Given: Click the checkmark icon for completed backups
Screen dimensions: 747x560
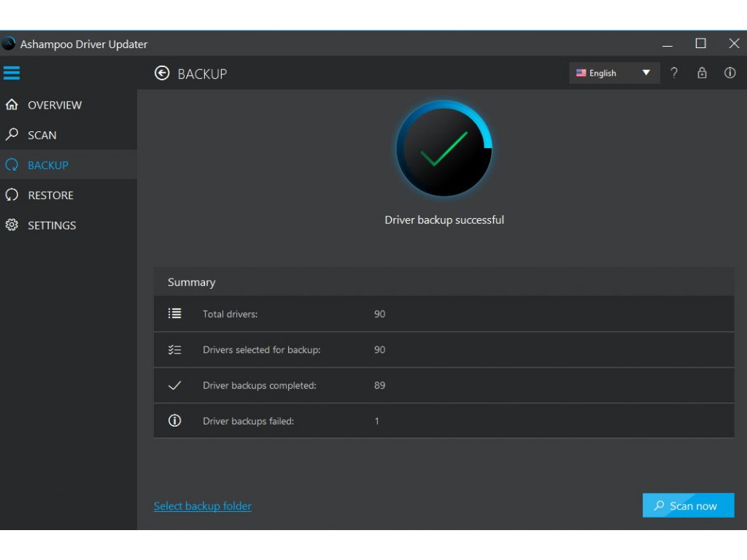Looking at the screenshot, I should (175, 385).
